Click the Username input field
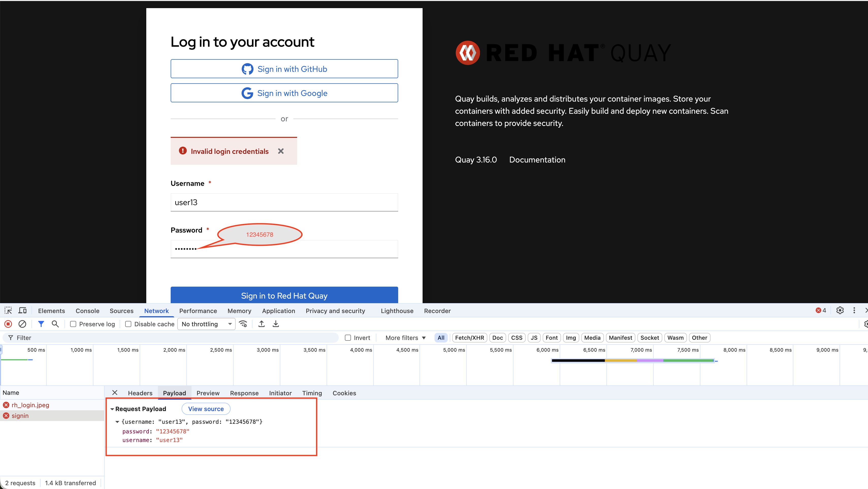Viewport: 868px width, 489px height. [284, 202]
